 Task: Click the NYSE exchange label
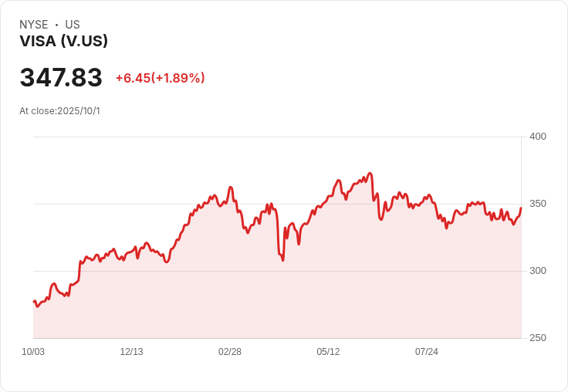[x=34, y=25]
